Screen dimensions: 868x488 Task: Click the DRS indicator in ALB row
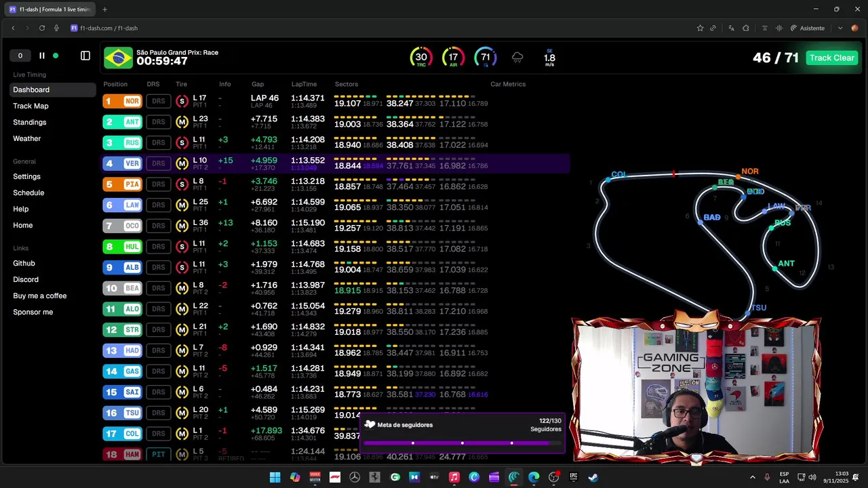[x=159, y=267]
